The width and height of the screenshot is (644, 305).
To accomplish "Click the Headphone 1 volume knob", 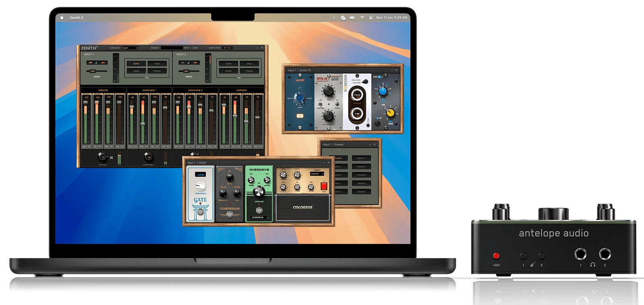I will point(149,157).
